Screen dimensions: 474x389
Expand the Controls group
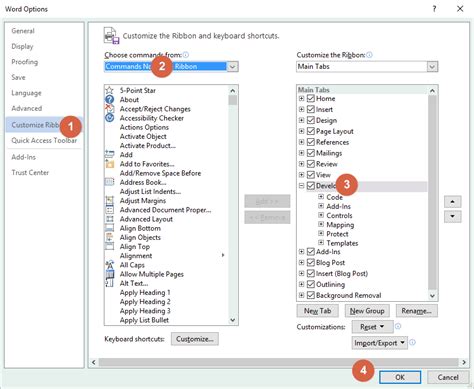click(x=321, y=215)
